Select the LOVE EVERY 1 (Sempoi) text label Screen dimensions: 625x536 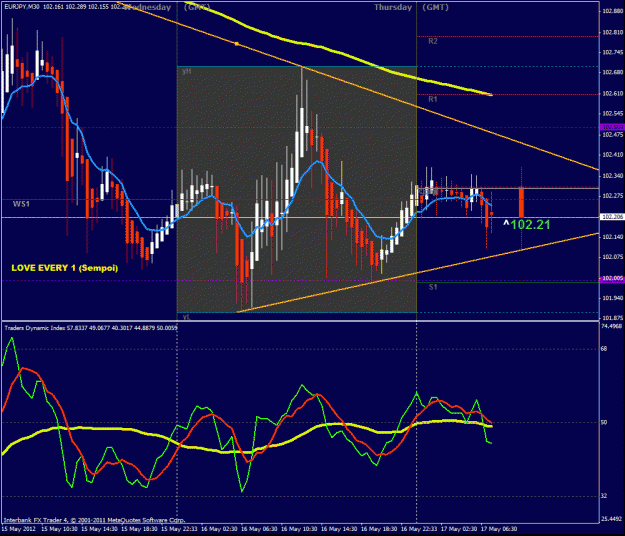[x=65, y=268]
